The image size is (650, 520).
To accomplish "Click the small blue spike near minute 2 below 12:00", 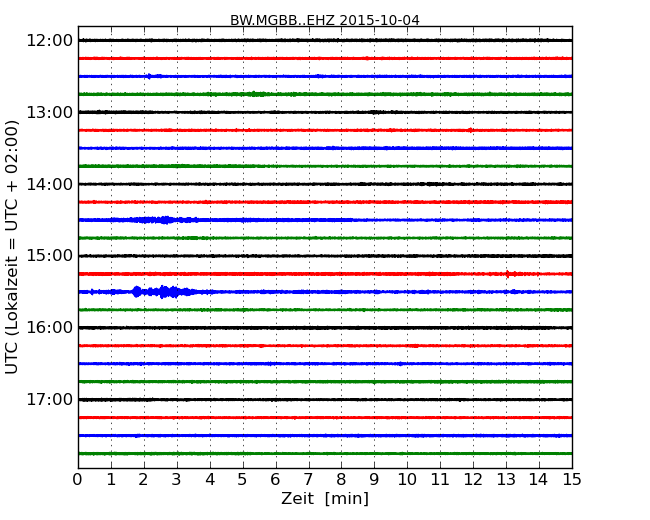I will point(149,76).
